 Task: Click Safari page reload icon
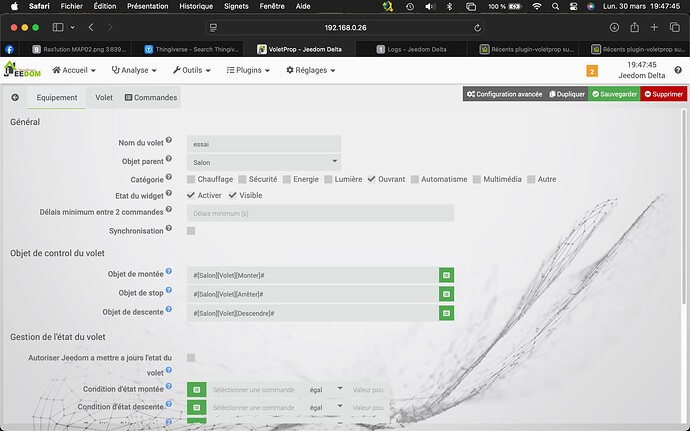(477, 28)
